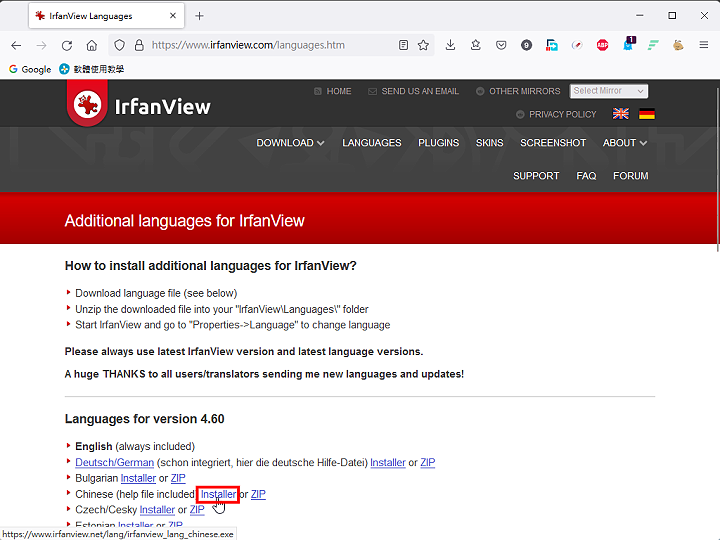Click the IrfanView red logo
720x540 pixels.
(x=87, y=104)
